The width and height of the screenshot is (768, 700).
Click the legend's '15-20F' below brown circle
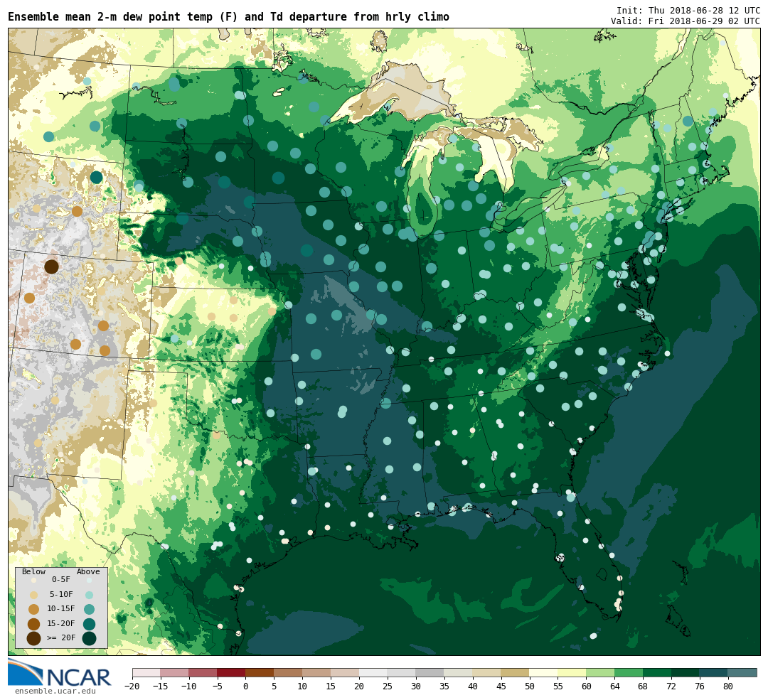33,624
